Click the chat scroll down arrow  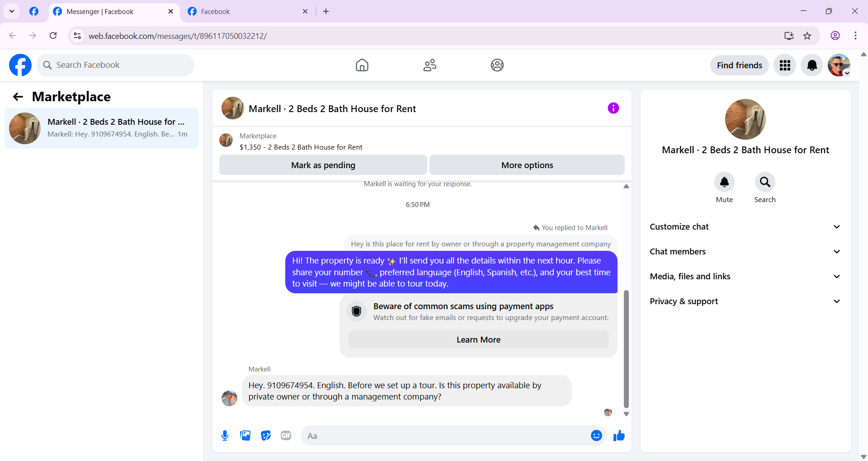point(626,414)
